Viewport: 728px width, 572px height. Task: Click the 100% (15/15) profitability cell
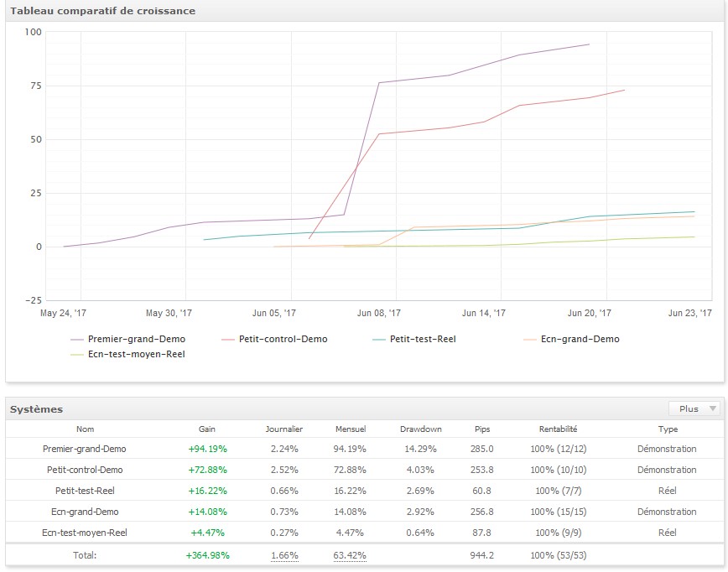coord(559,512)
